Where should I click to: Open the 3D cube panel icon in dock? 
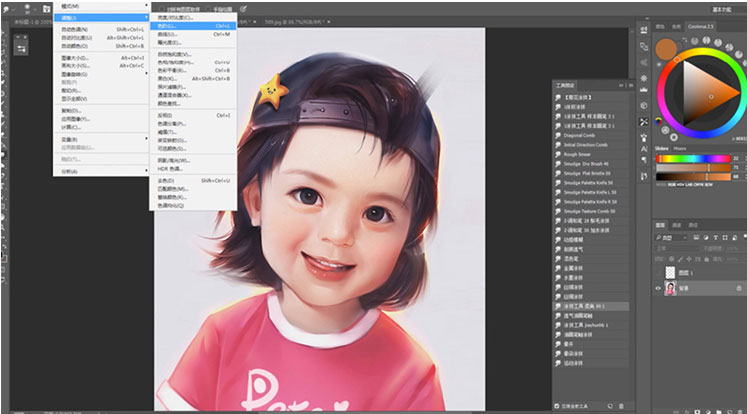pos(644,105)
